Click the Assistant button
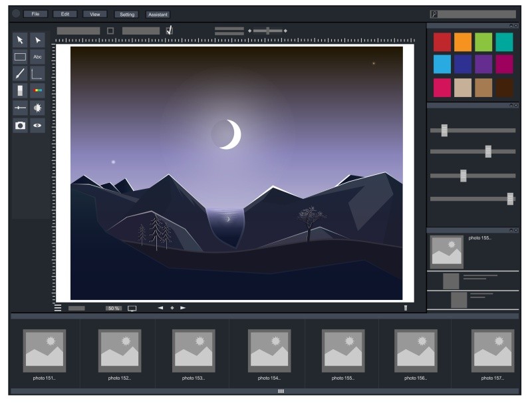The image size is (532, 403). click(x=158, y=14)
